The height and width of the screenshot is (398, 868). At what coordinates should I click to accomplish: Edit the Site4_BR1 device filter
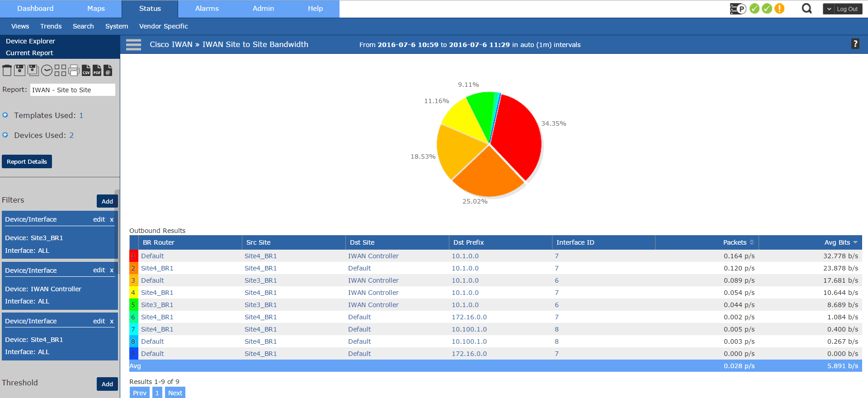pyautogui.click(x=99, y=321)
